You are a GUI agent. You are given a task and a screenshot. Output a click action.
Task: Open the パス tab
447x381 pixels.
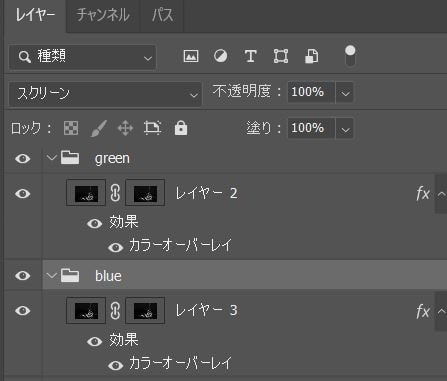click(162, 15)
